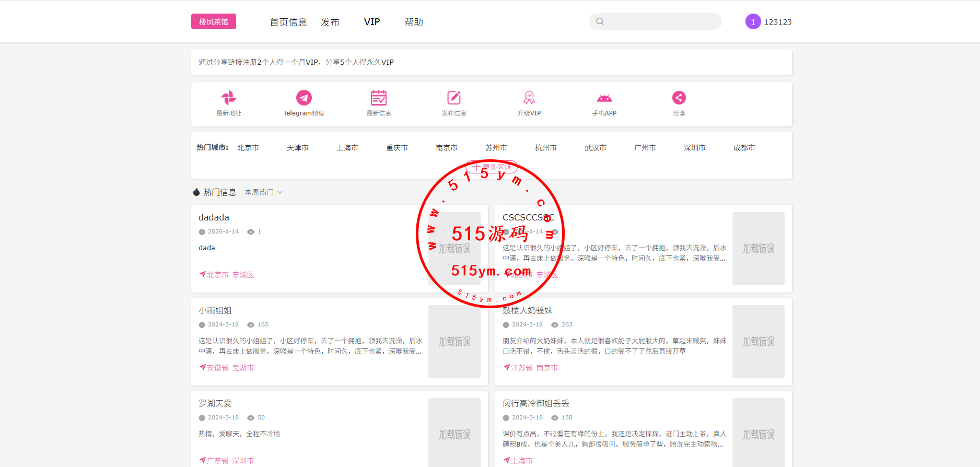
Task: Expand the 本周热门 dropdown
Action: (x=264, y=192)
